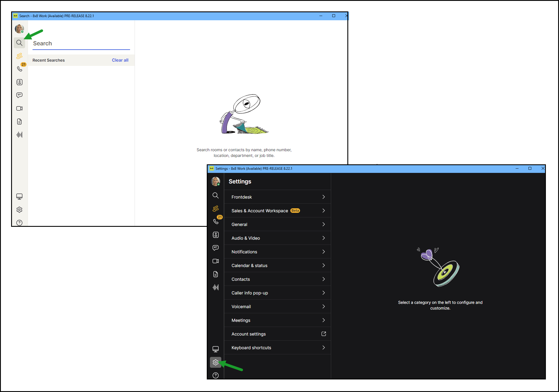Open Account settings external link icon

pyautogui.click(x=324, y=334)
